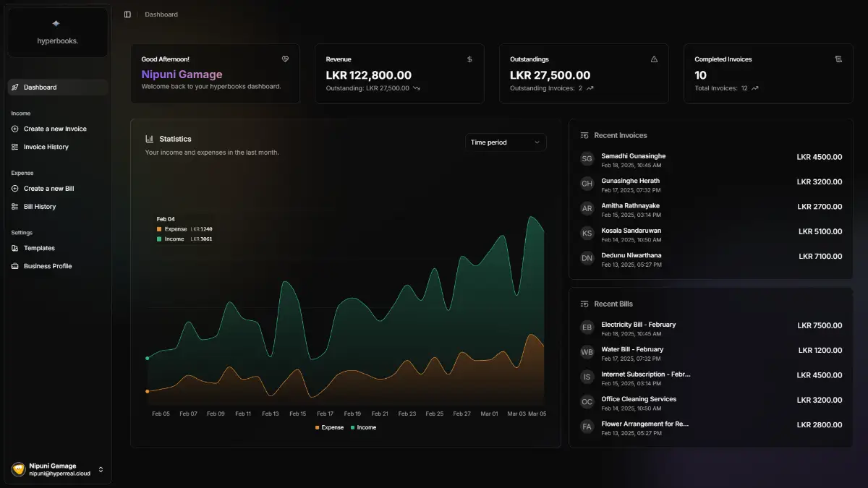Screen dimensions: 868x488
Task: Click the Recent Bills header icon
Action: [x=584, y=304]
